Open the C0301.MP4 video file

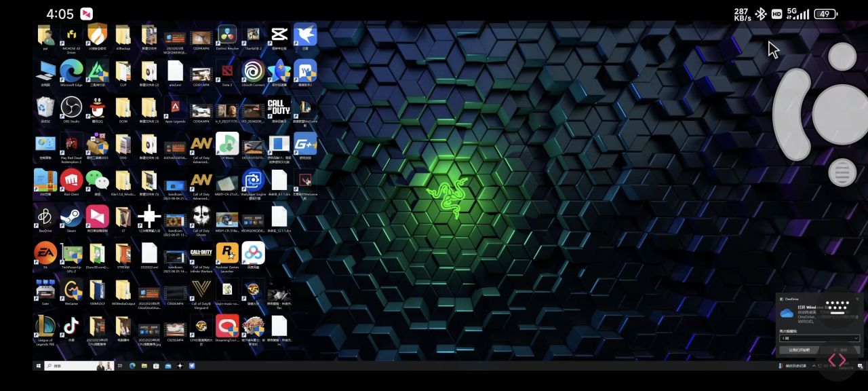point(201,74)
